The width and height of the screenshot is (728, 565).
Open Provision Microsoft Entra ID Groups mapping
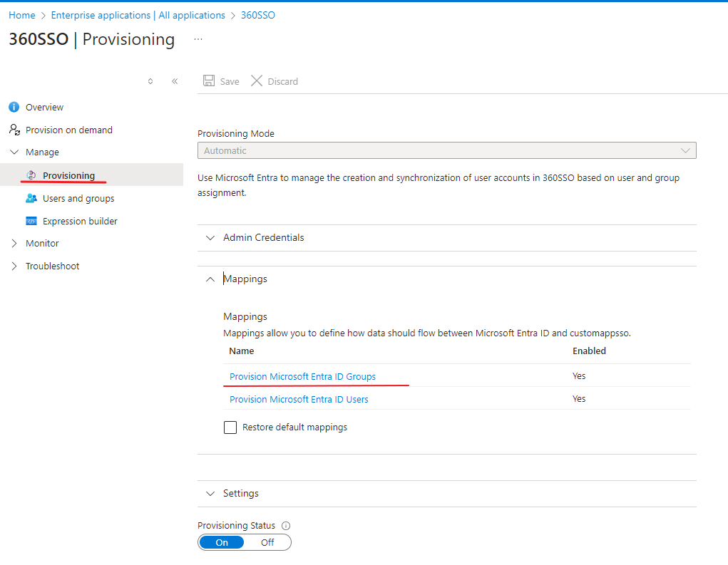click(302, 376)
